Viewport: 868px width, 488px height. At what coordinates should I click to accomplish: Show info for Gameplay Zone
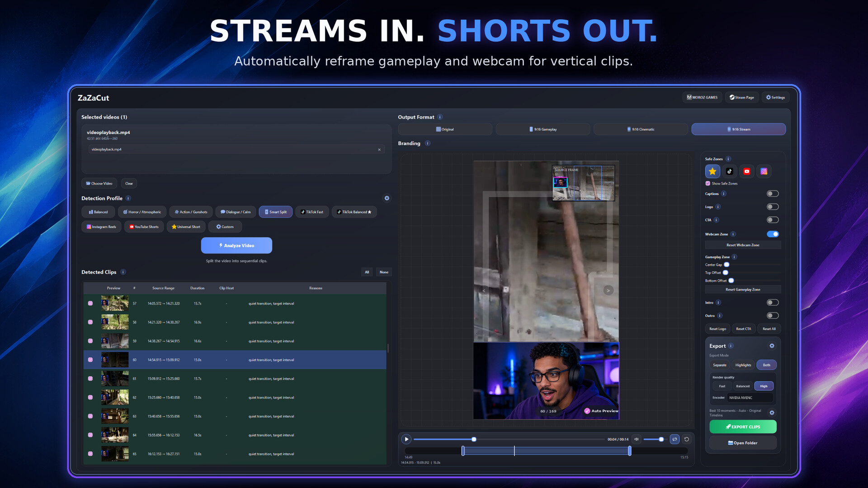(x=735, y=257)
